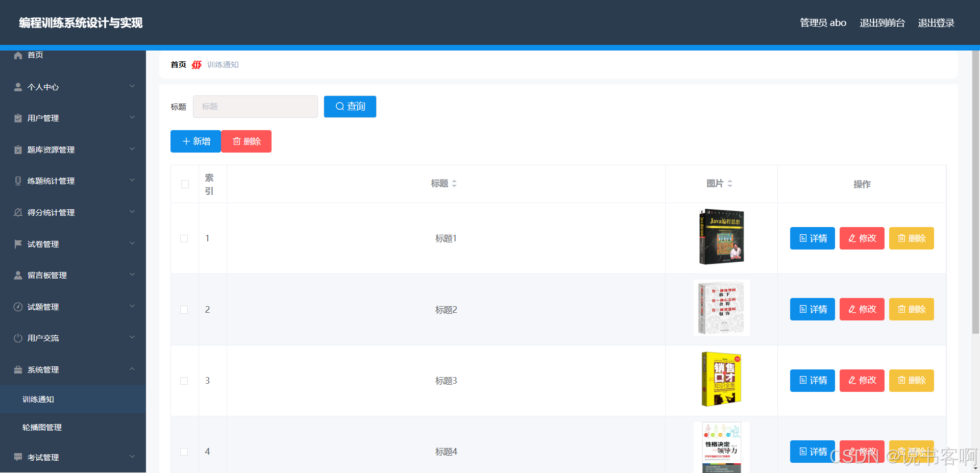980x473 pixels.
Task: Expand the 题库资源管理 menu chevron
Action: coord(132,148)
